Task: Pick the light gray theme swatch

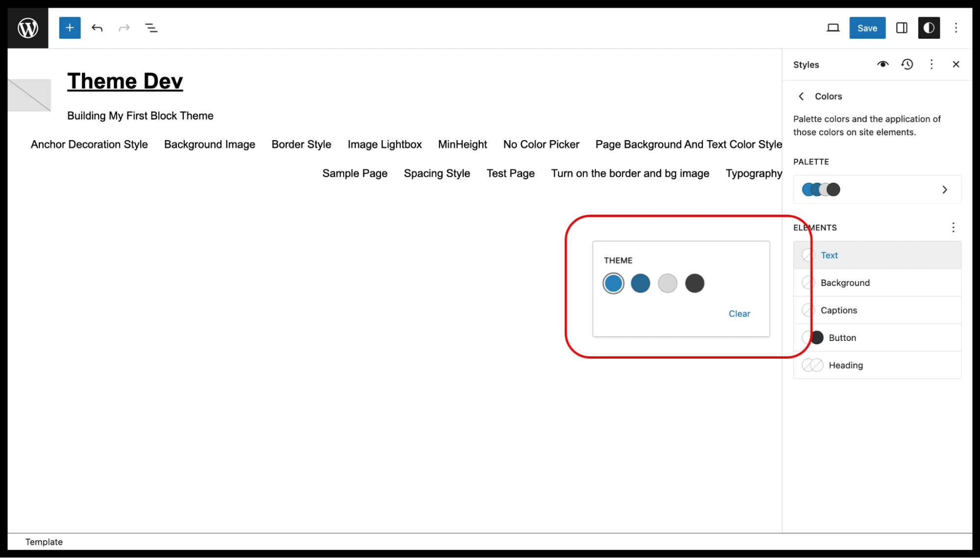Action: point(667,283)
